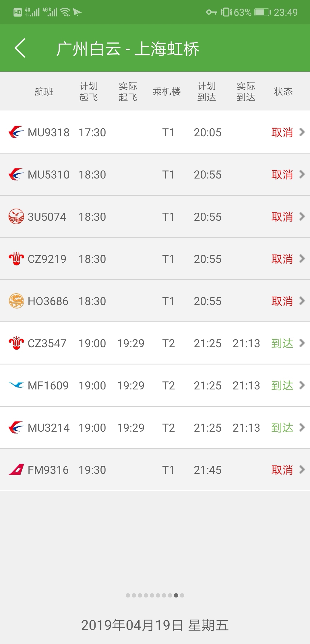The image size is (310, 644).
Task: Tap Shanghai Airlines logo beside FM9316
Action: pos(16,470)
